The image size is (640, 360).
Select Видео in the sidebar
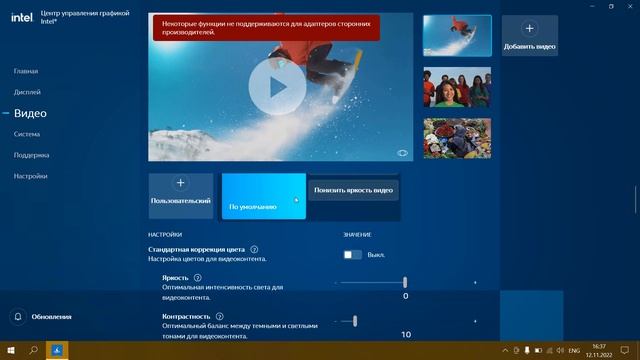30,113
